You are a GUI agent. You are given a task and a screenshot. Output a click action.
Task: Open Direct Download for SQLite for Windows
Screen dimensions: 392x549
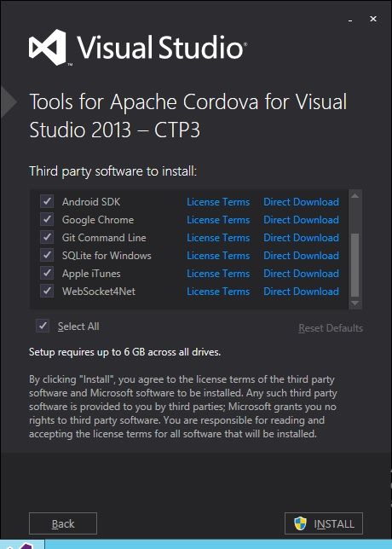[301, 256]
